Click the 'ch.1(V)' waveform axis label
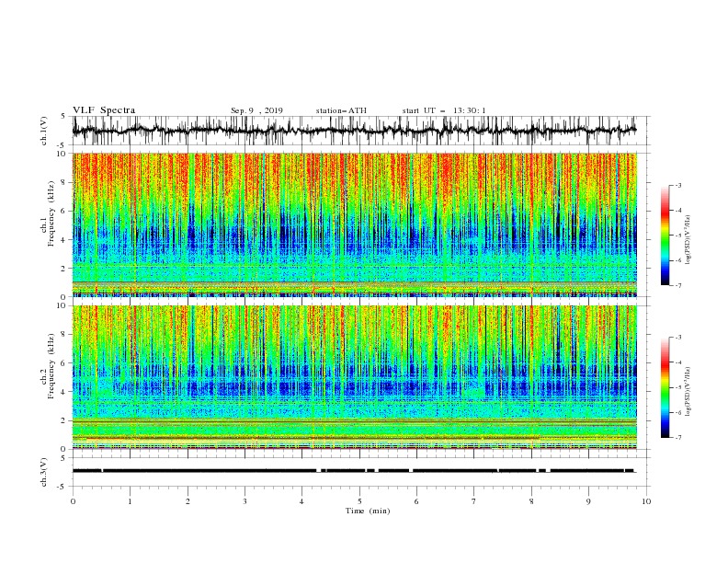Screen dimensions: 728x563 click(44, 131)
